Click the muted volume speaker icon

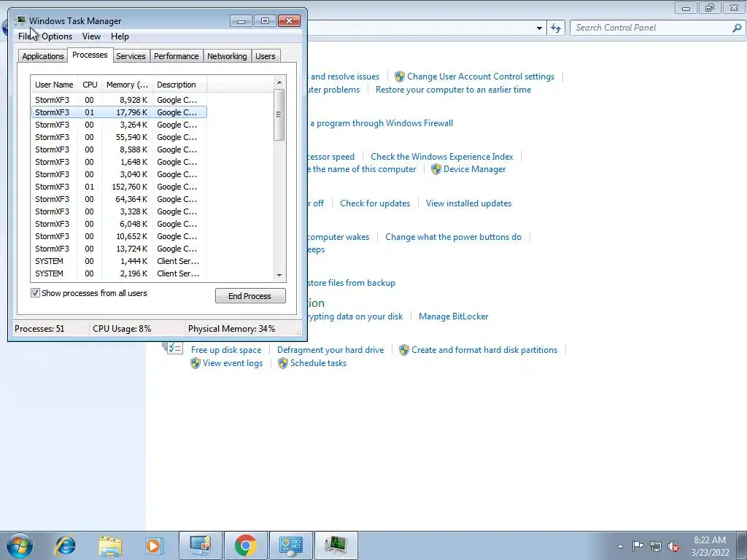pyautogui.click(x=673, y=546)
